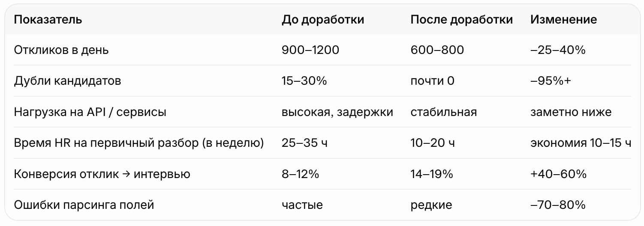Click the "Дубли кандидатов" row label

point(67,81)
